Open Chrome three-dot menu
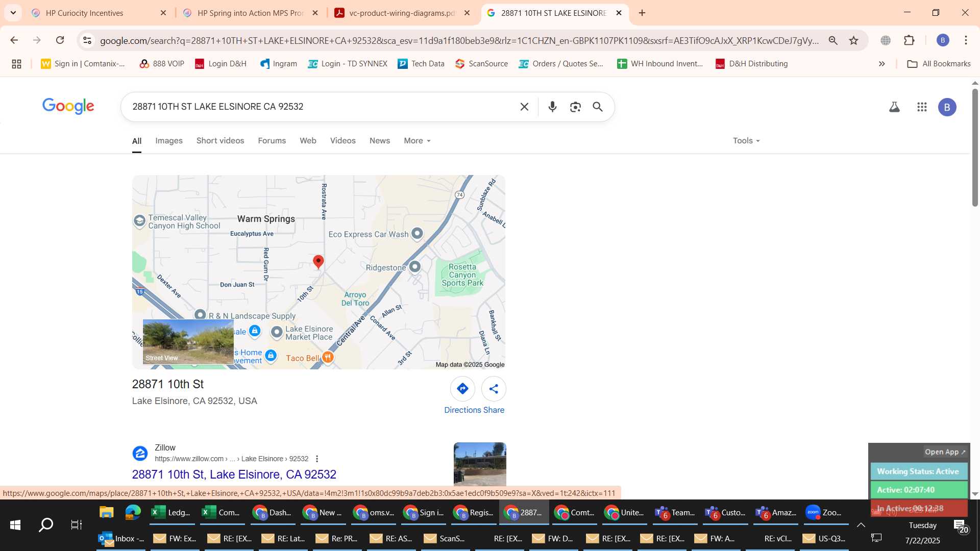The image size is (980, 551). [966, 40]
